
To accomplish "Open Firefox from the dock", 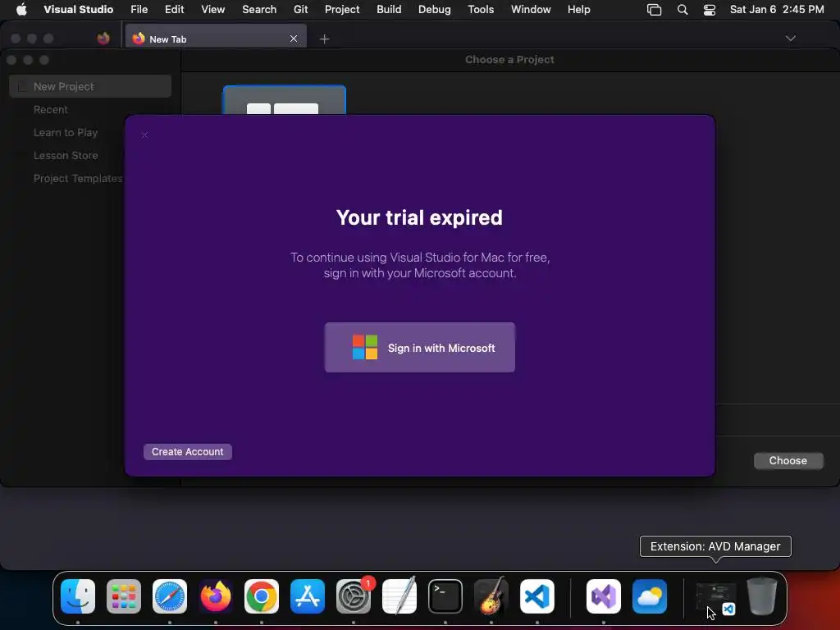I will point(216,596).
